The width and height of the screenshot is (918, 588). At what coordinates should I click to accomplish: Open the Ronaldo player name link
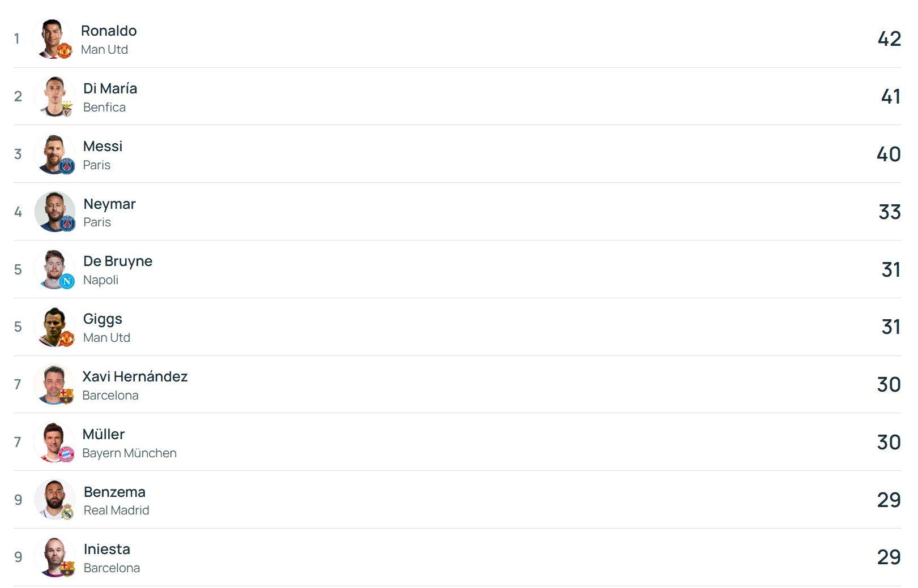(109, 31)
